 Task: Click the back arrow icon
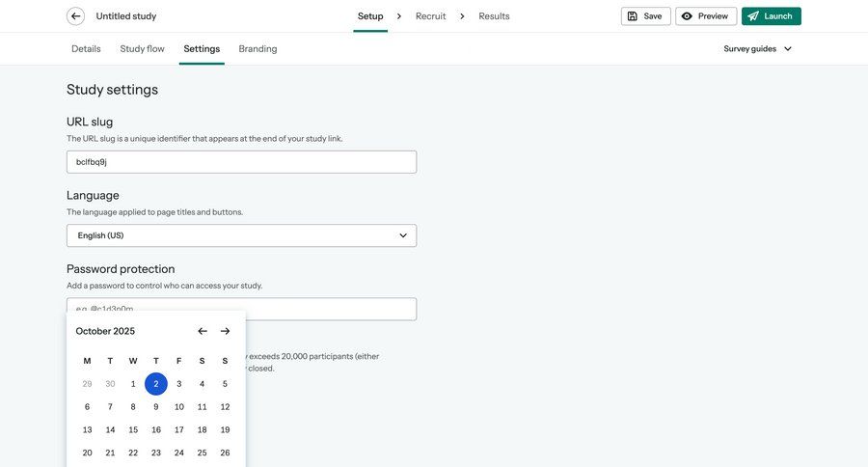[x=75, y=16]
